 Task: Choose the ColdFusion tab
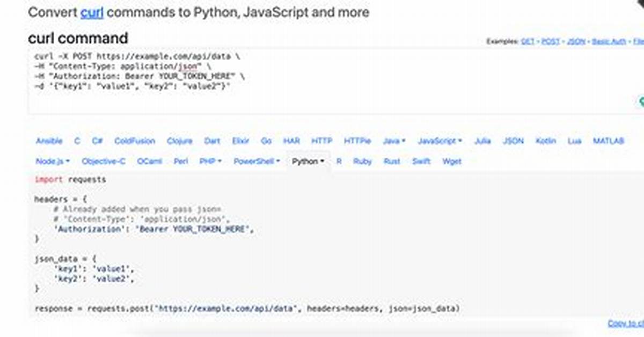(x=135, y=141)
